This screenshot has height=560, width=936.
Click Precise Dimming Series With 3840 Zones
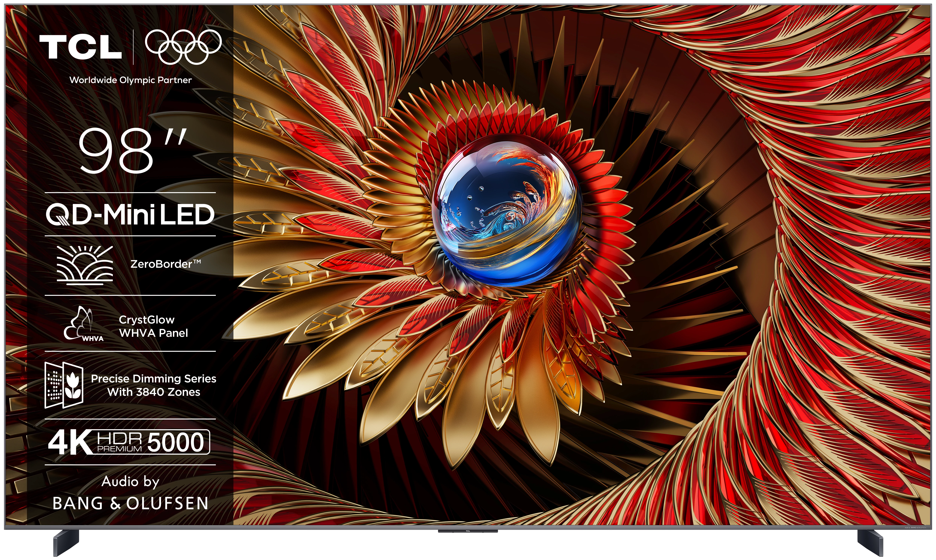click(153, 385)
